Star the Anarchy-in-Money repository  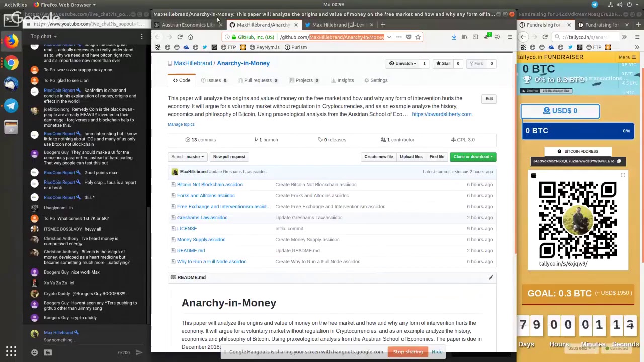point(443,63)
